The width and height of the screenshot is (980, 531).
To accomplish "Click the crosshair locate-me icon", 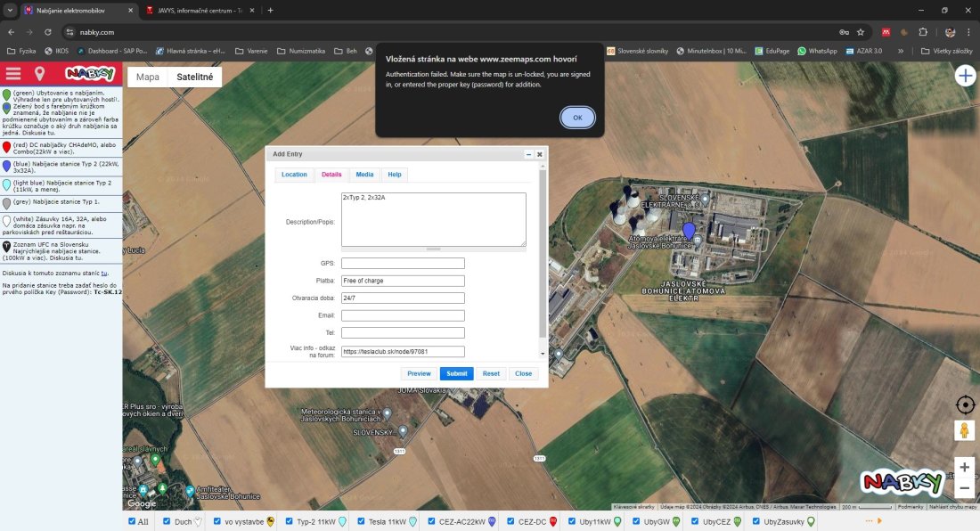I will pos(964,405).
